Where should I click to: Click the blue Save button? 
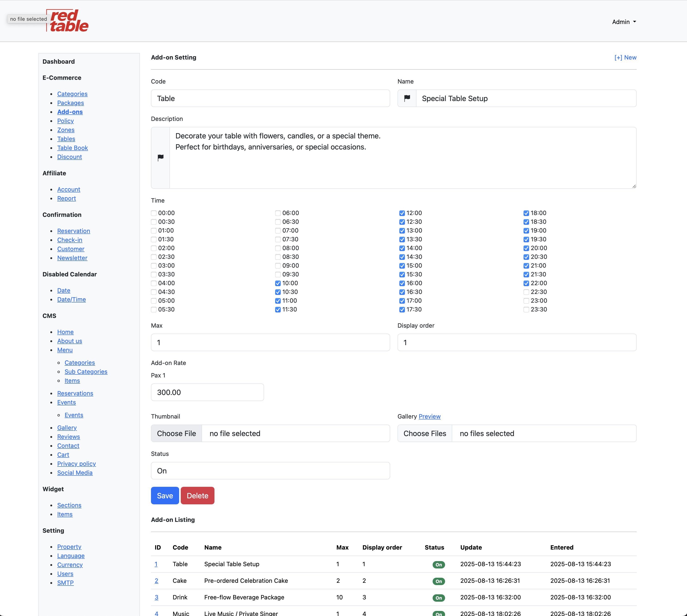tap(165, 496)
